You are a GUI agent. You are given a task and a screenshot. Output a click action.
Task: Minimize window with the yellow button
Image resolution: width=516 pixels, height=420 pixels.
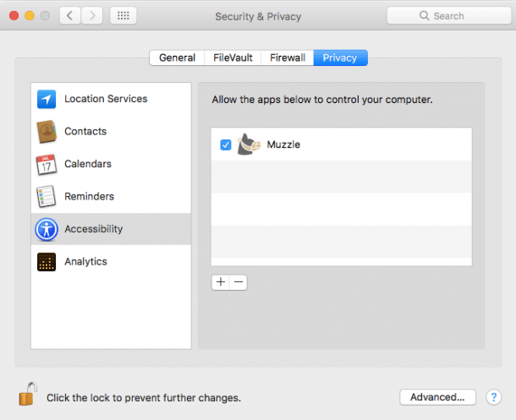click(30, 15)
